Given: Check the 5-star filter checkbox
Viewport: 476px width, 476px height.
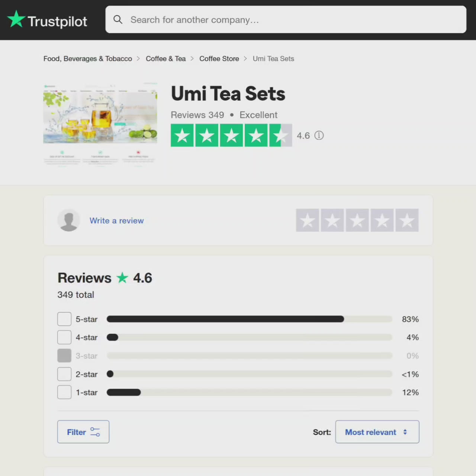Looking at the screenshot, I should (x=64, y=319).
